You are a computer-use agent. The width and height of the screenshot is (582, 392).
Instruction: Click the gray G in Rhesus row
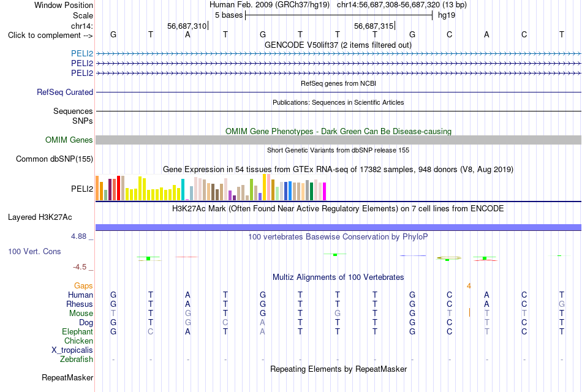click(x=562, y=304)
